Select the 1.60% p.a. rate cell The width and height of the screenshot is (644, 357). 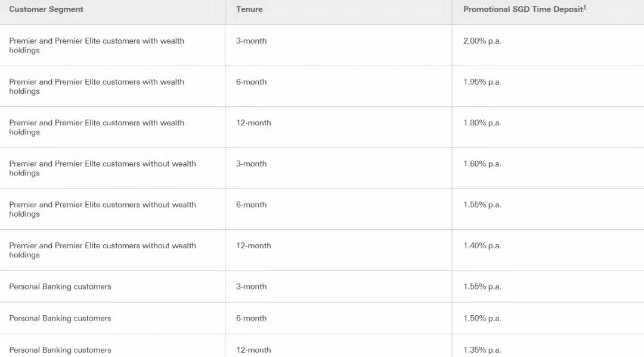[x=482, y=164]
